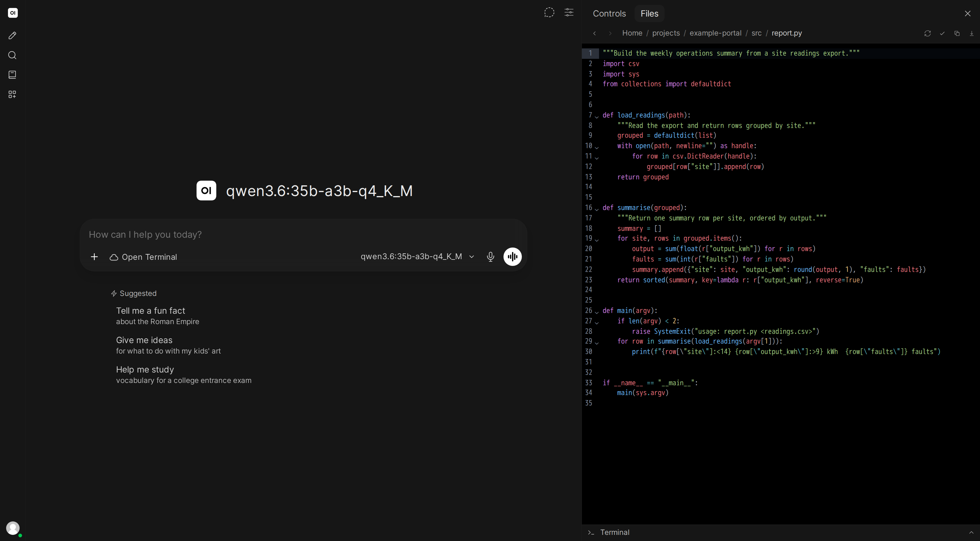Viewport: 980px width, 541px height.
Task: Expand the Terminal panel chevron
Action: 971,532
